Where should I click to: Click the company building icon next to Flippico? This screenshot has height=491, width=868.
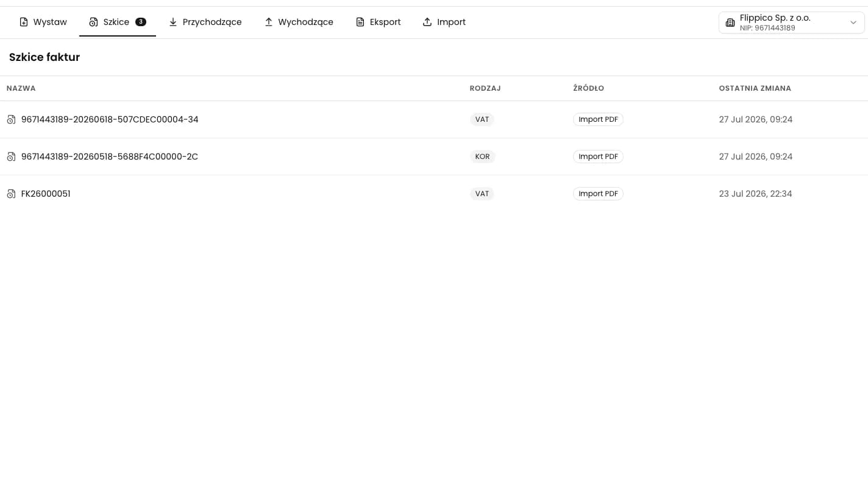[730, 23]
